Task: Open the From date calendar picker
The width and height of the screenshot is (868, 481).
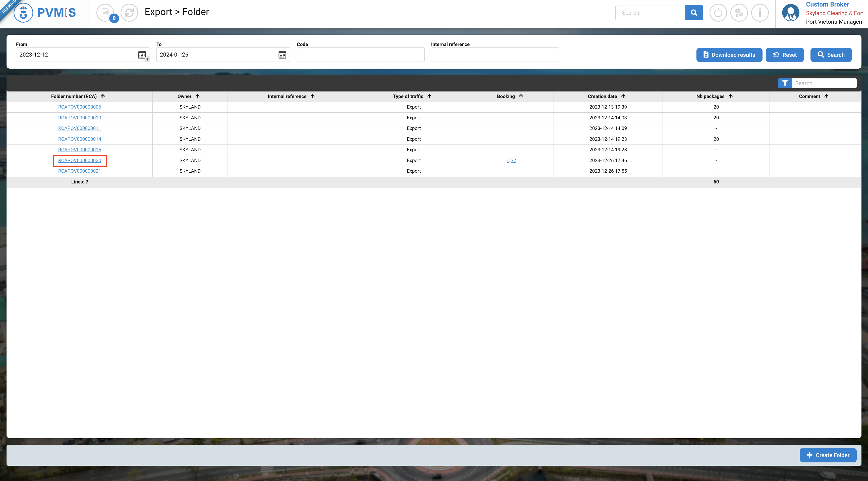Action: pyautogui.click(x=142, y=55)
